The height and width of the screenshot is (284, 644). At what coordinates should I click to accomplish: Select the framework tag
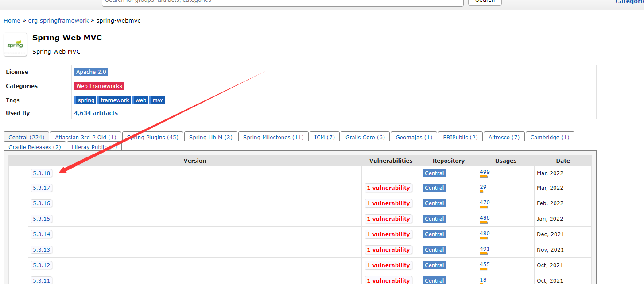tap(115, 100)
